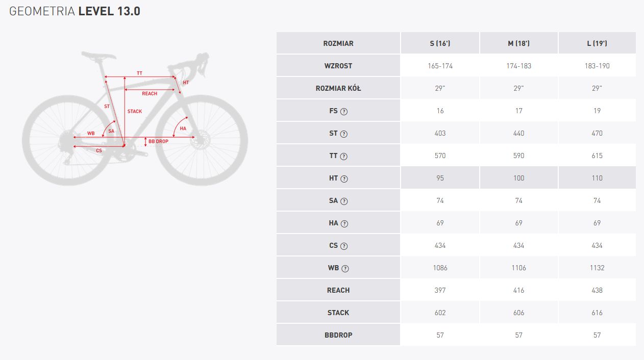Click the REACH row label

(338, 290)
